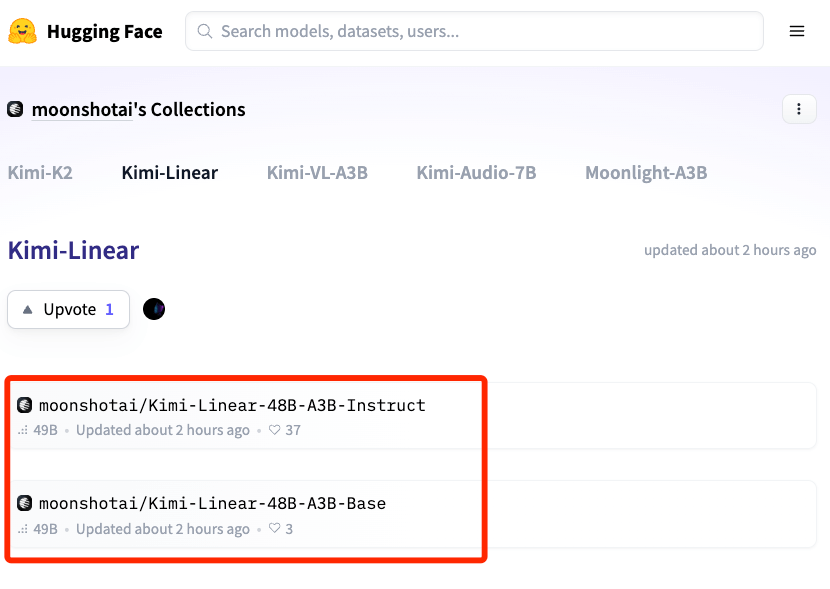
Task: Click 'Updated about 2 hours ago' on Base row
Action: (x=163, y=529)
